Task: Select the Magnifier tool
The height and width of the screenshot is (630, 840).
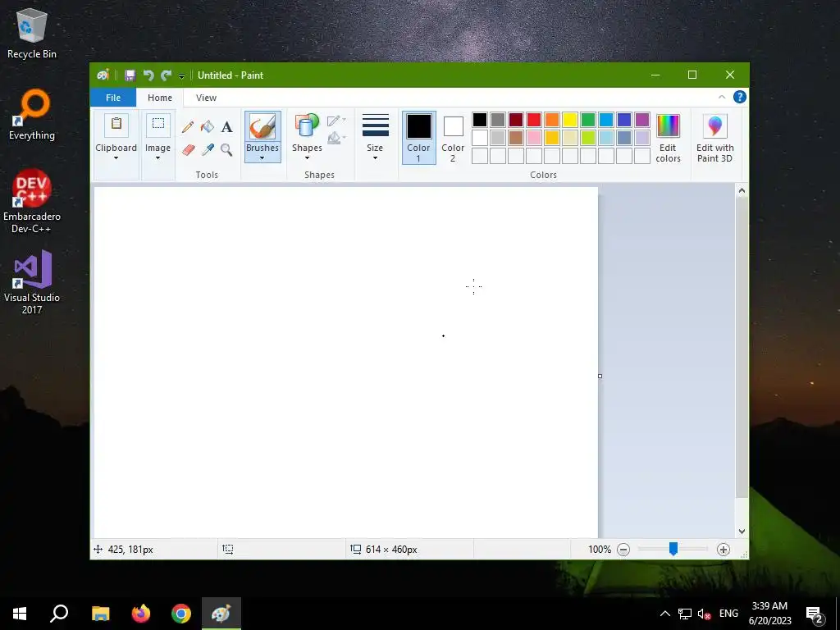Action: (226, 149)
